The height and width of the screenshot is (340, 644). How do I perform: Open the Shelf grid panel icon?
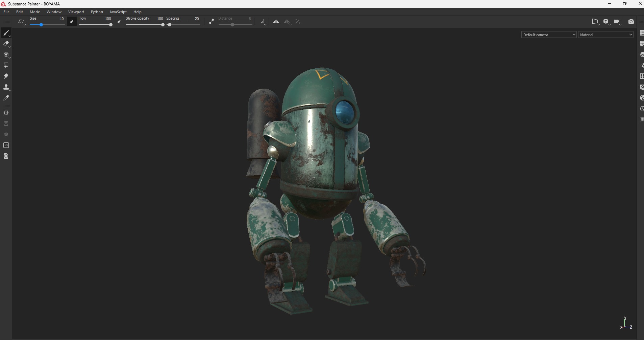(641, 76)
